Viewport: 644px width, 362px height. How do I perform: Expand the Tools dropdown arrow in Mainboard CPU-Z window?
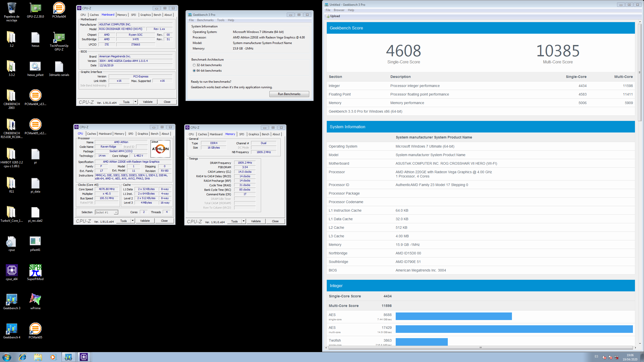pos(135,102)
